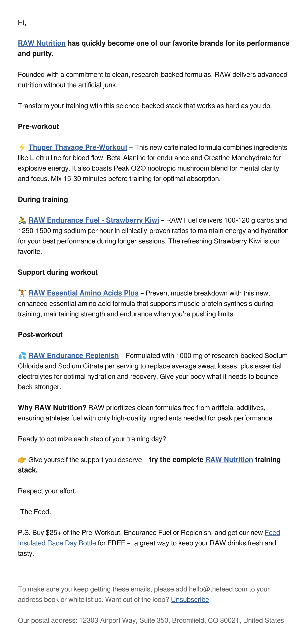This screenshot has height=644, width=302.
Task: Open RAW Endurance Fuel - Strawberry Kiwi link
Action: point(94,220)
